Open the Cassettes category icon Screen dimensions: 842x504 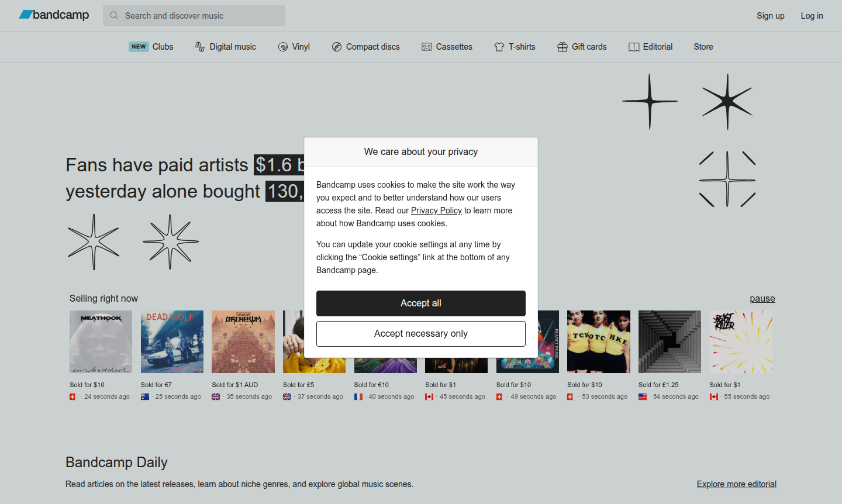click(x=426, y=47)
